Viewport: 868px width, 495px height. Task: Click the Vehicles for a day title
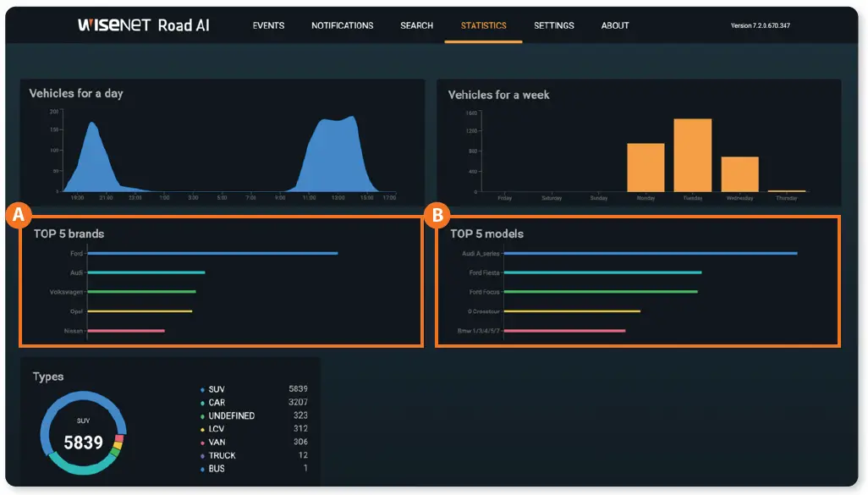point(76,93)
